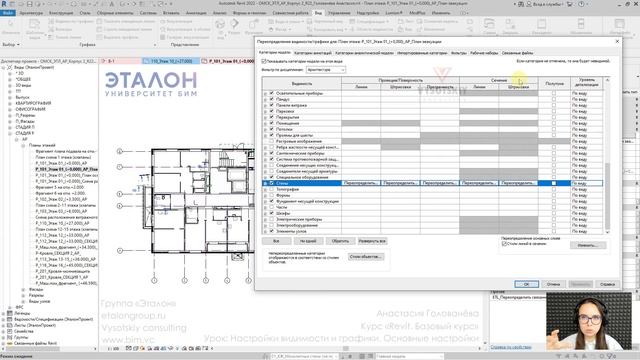This screenshot has height=360, width=640.
Task: Click the Развернуть все button
Action: click(372, 241)
